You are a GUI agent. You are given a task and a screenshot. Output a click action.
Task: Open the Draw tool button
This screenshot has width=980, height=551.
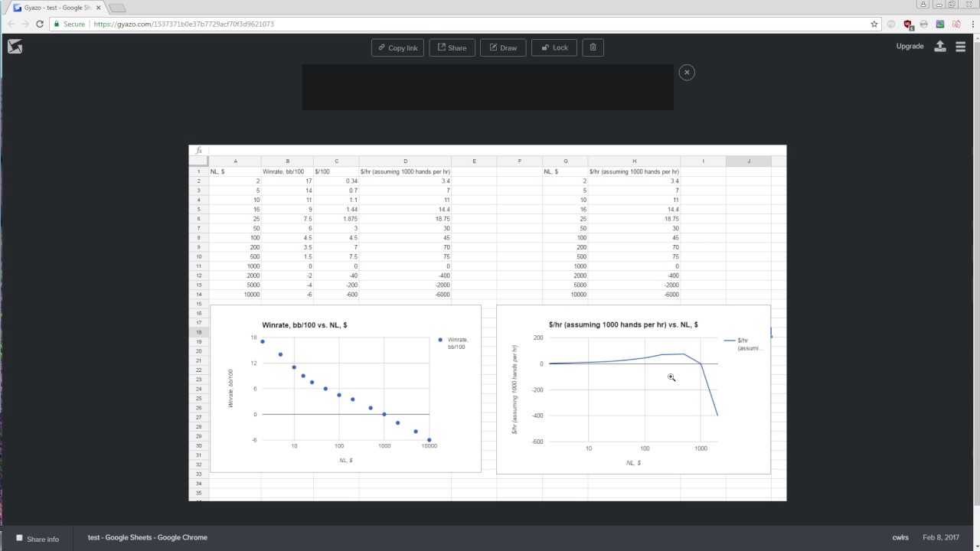point(503,47)
